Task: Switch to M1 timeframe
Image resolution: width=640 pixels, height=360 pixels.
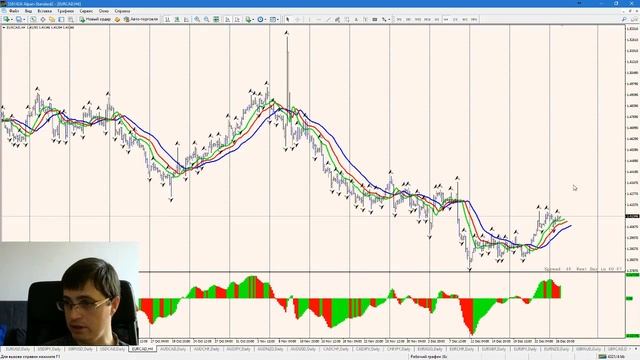Action: (399, 19)
